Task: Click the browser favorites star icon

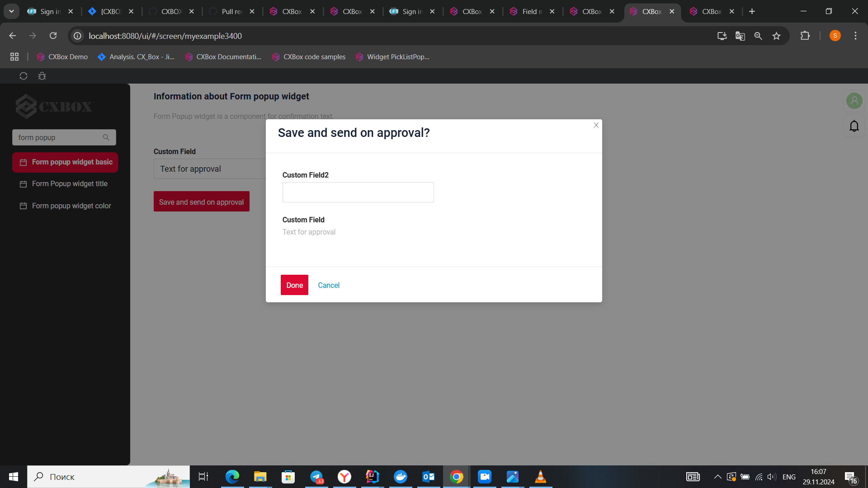Action: pyautogui.click(x=776, y=36)
